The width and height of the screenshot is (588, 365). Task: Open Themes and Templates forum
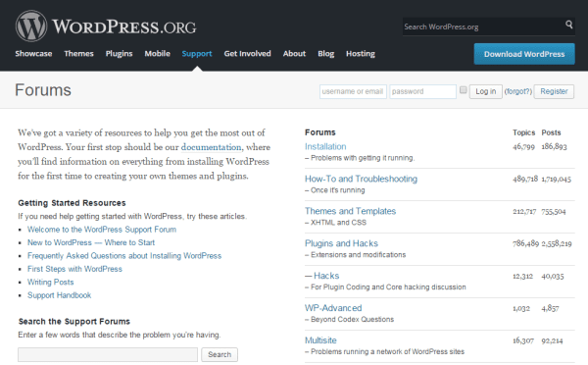click(350, 211)
